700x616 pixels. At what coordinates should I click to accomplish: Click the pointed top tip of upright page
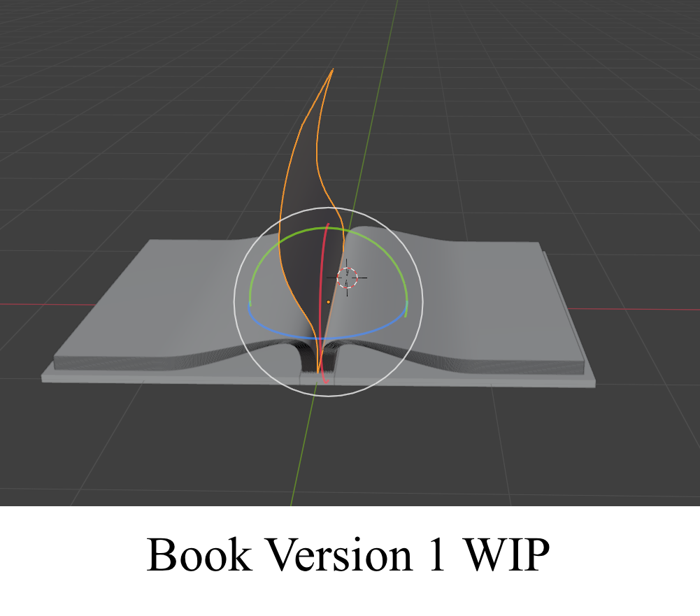pyautogui.click(x=332, y=70)
